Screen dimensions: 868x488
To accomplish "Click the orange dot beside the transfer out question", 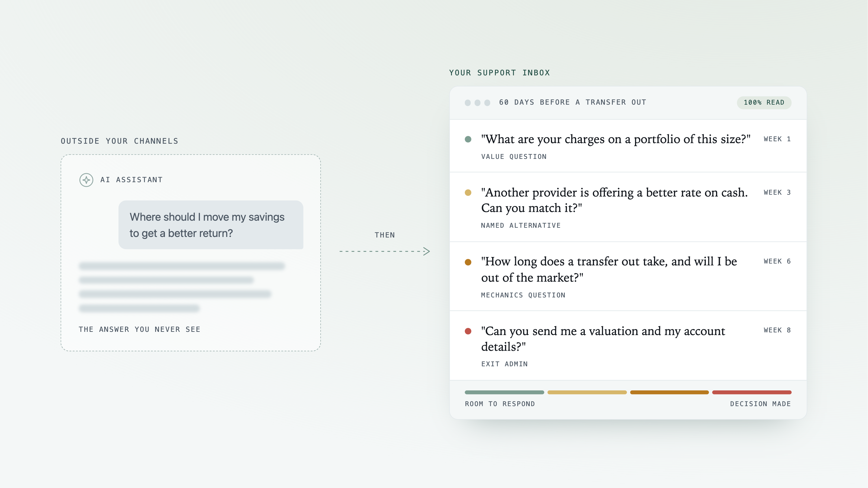I will pos(468,262).
